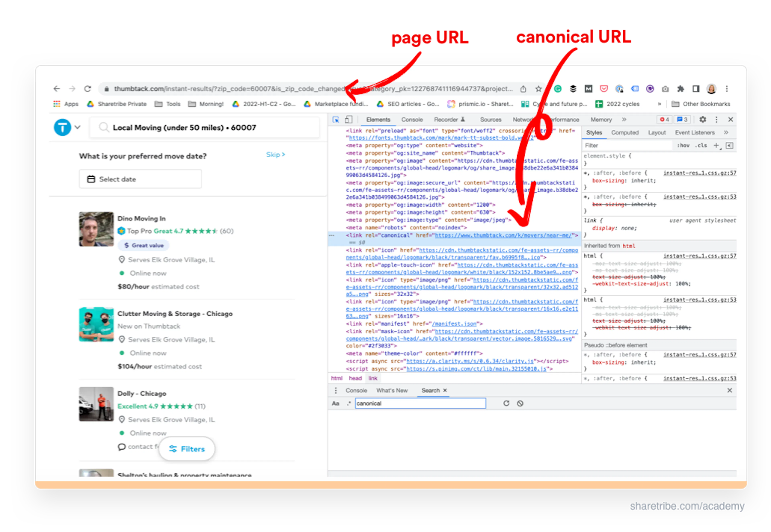771x532 pixels.
Task: Click the error counter icon showing 4 errors
Action: (x=664, y=120)
